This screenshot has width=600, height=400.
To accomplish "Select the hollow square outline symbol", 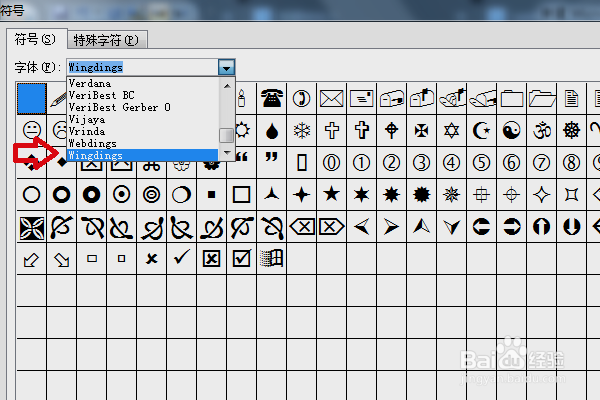I will point(241,194).
